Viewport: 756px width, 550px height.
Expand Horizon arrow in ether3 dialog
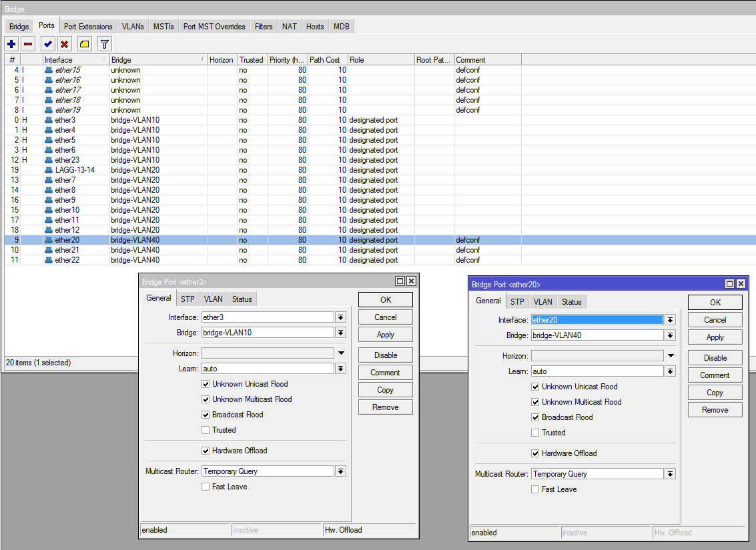[340, 353]
